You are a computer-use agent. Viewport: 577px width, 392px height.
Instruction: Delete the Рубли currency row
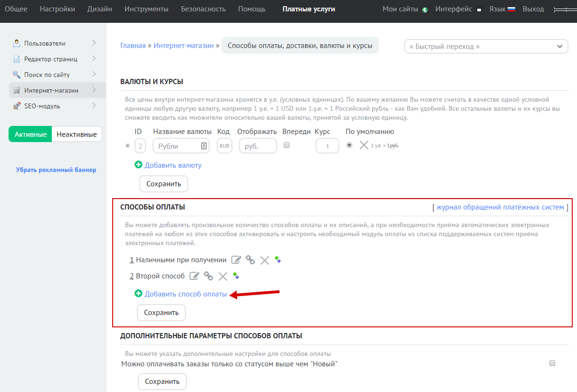[364, 145]
